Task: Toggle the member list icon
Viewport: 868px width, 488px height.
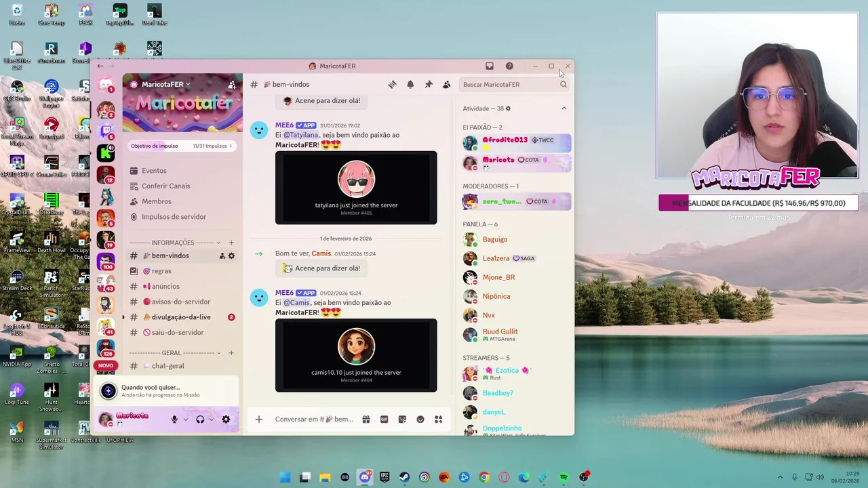Action: [x=446, y=84]
